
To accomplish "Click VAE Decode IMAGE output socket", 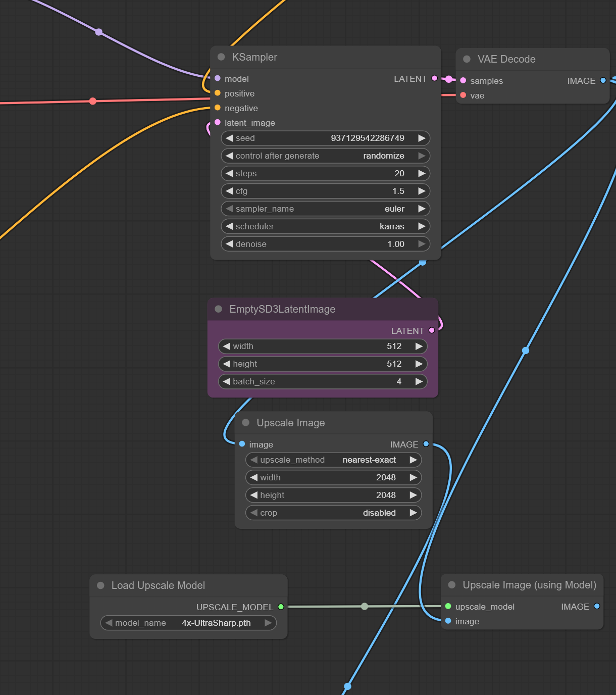I will point(603,80).
